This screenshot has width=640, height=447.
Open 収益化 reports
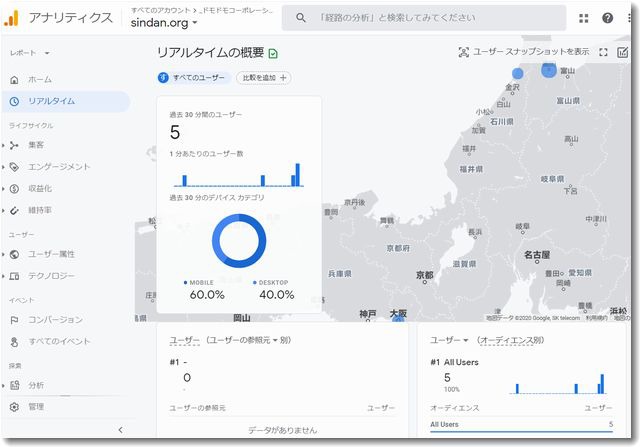40,189
